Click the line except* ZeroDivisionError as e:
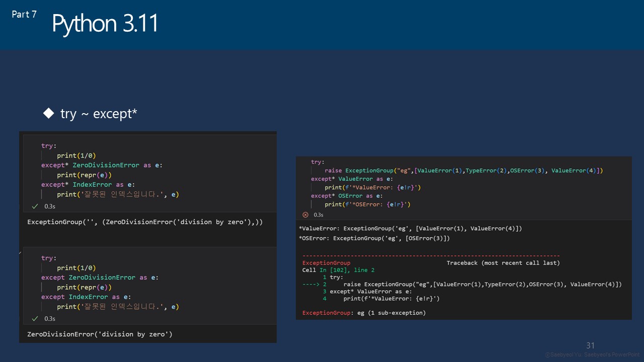 coord(102,165)
